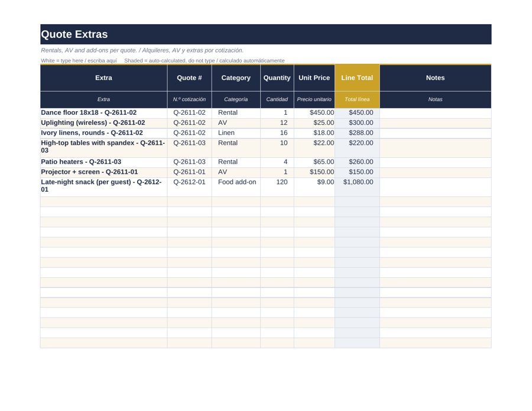Click 'Ivory linens, rounds - Q-2611-02' cell
This screenshot has height=411, width=532.
pyautogui.click(x=104, y=133)
